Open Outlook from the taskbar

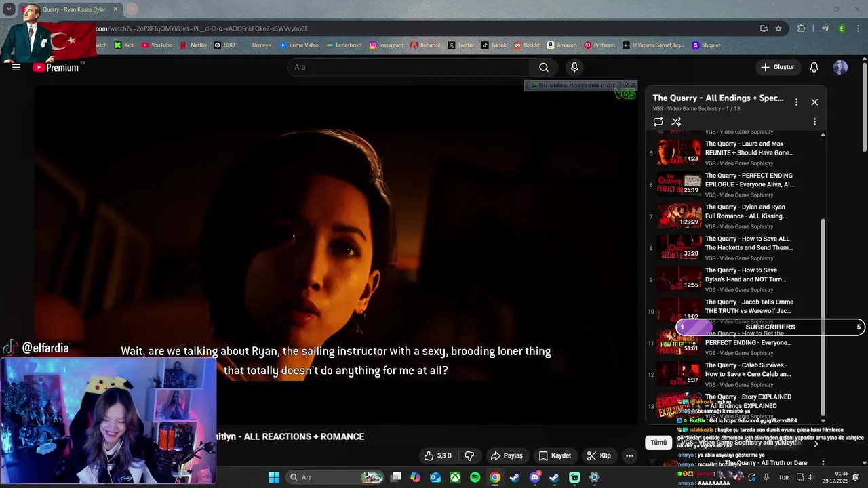pyautogui.click(x=435, y=477)
